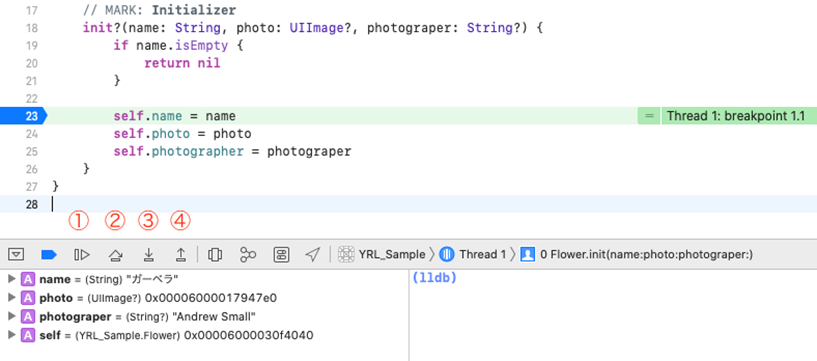The image size is (817, 361).
Task: Deactivate breakpoints with the blue breakpoint icon
Action: (x=49, y=255)
